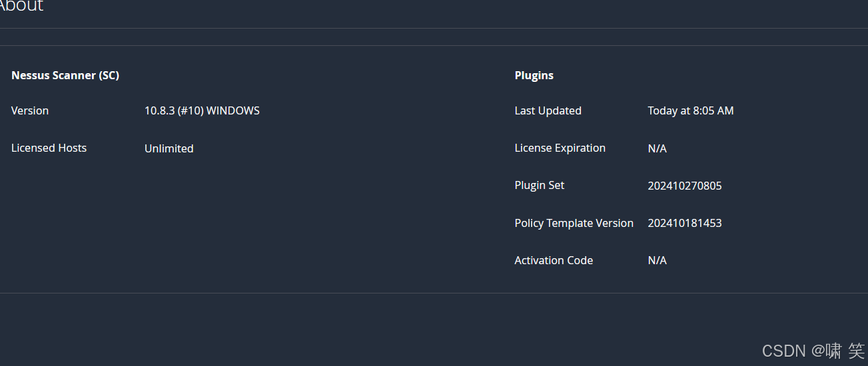Click the CSDN watermark text
The image size is (868, 366).
tap(783, 351)
